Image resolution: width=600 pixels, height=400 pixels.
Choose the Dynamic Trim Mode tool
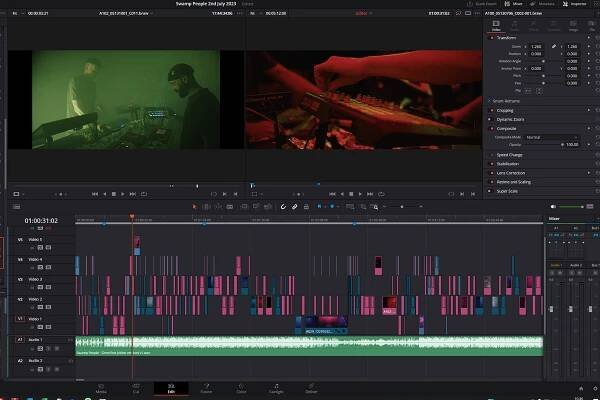[218, 207]
